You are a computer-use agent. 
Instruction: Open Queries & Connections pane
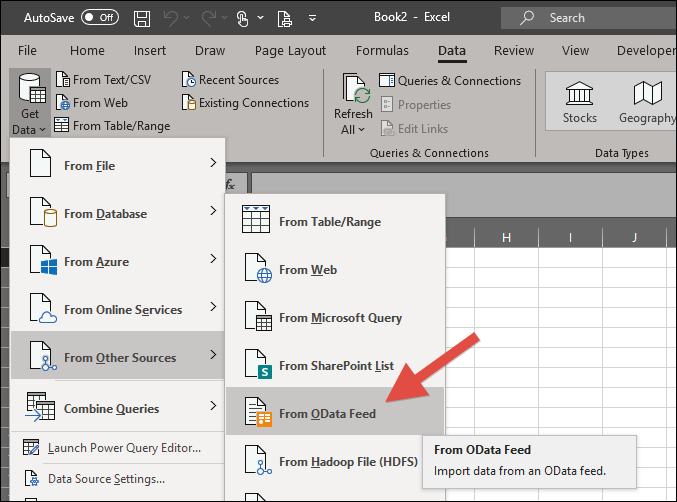point(449,81)
